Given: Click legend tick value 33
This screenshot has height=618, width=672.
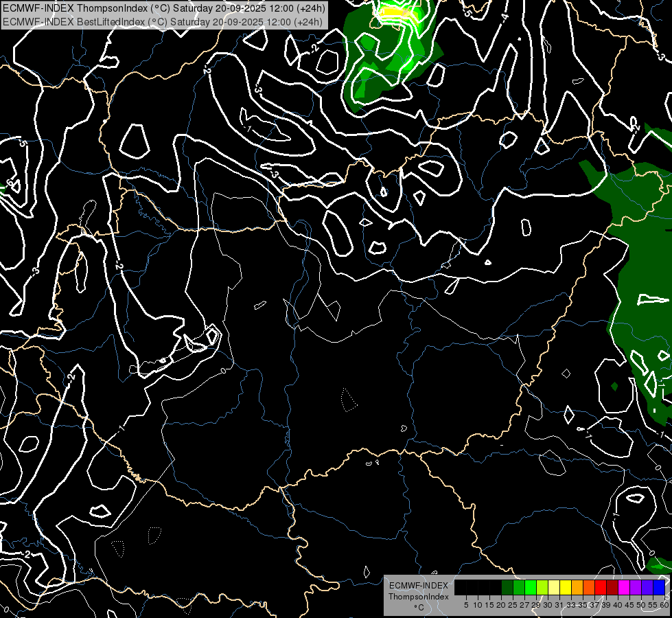Looking at the screenshot, I should tap(571, 605).
